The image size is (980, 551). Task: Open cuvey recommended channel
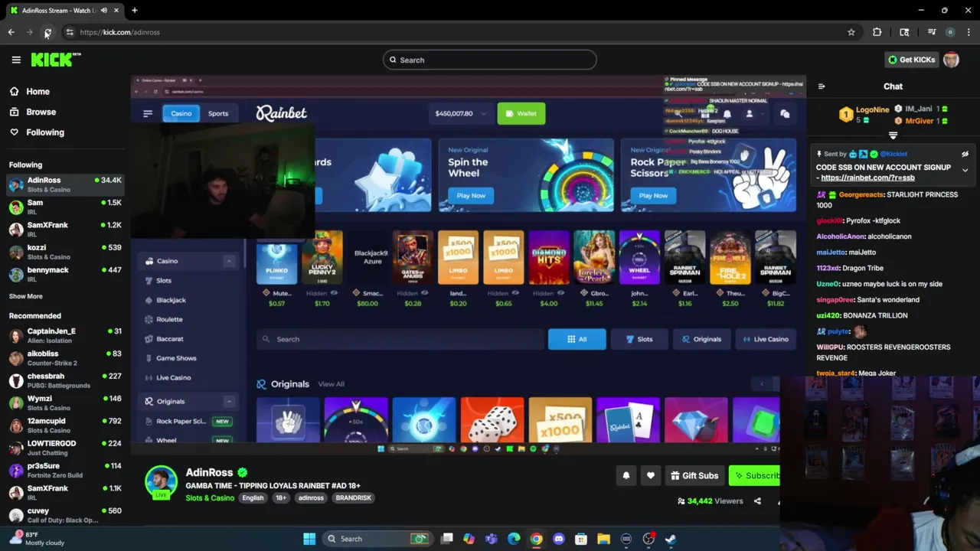64,515
